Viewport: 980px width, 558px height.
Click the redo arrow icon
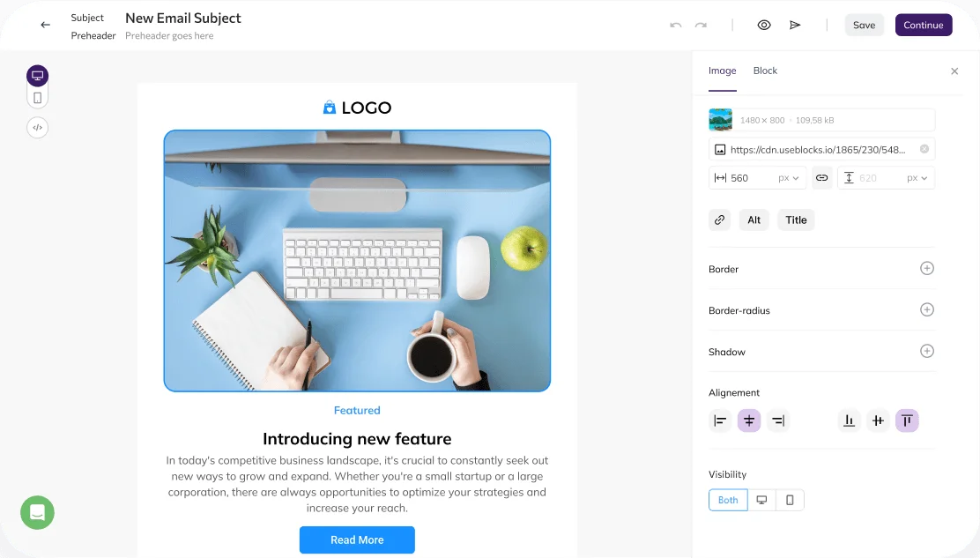(701, 25)
